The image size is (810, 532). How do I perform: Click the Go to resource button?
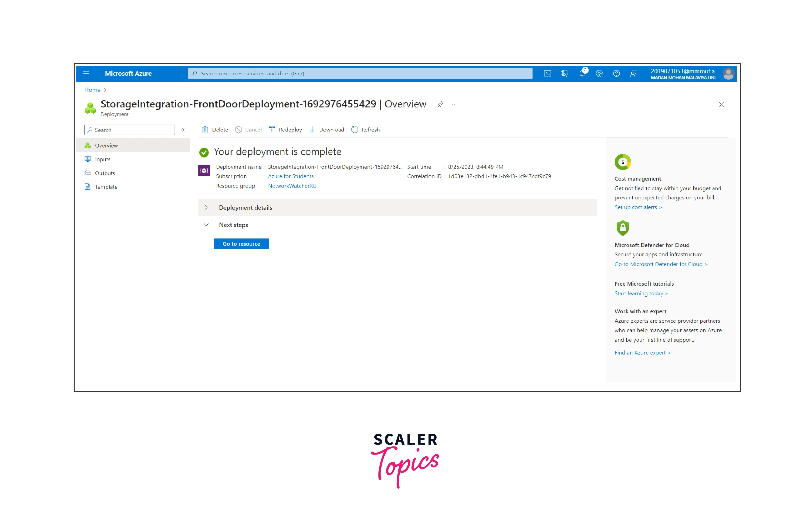click(241, 244)
